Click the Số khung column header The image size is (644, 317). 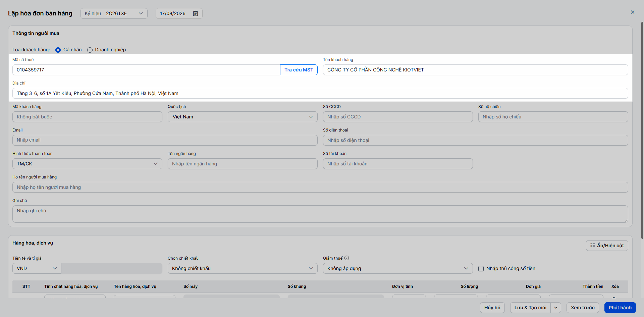point(297,286)
